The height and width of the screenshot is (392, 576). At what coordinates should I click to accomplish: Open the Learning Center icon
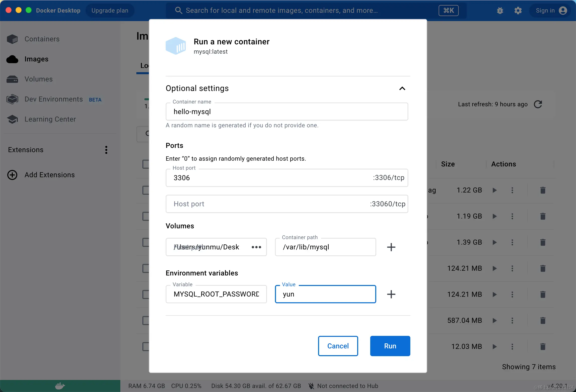(x=12, y=119)
